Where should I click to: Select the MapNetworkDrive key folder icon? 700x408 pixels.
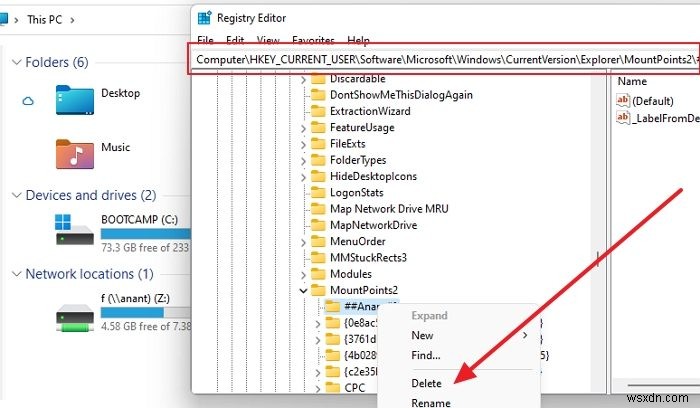tap(318, 225)
